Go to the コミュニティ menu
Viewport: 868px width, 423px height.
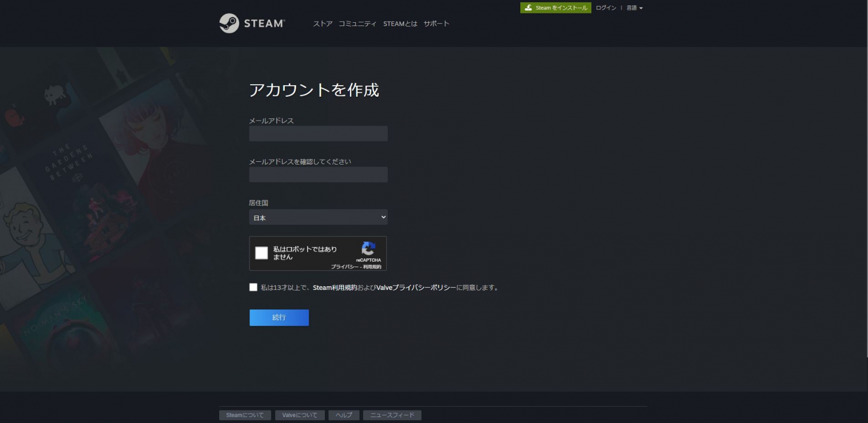tap(357, 24)
